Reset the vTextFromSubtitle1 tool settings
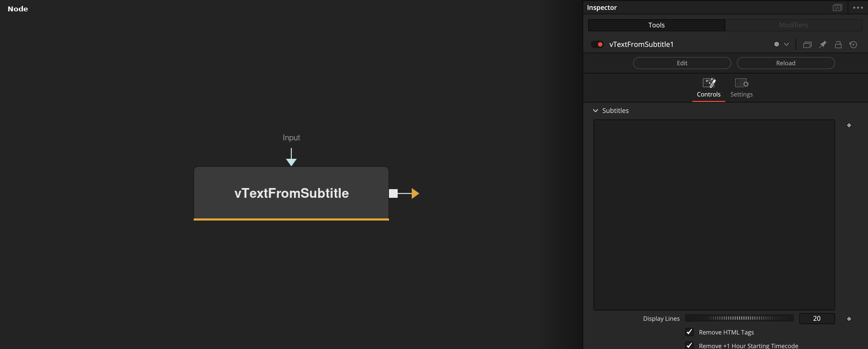This screenshot has height=349, width=868. tap(853, 44)
